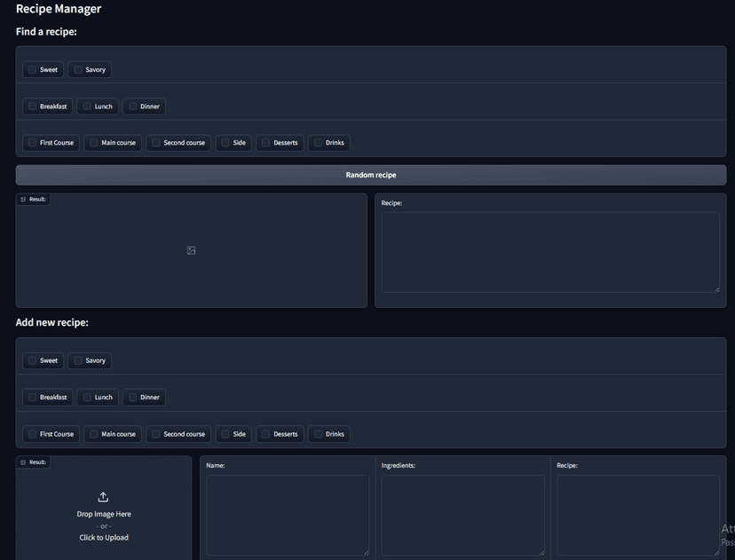
Task: Mark Savory under Add new recipe
Action: pyautogui.click(x=78, y=360)
